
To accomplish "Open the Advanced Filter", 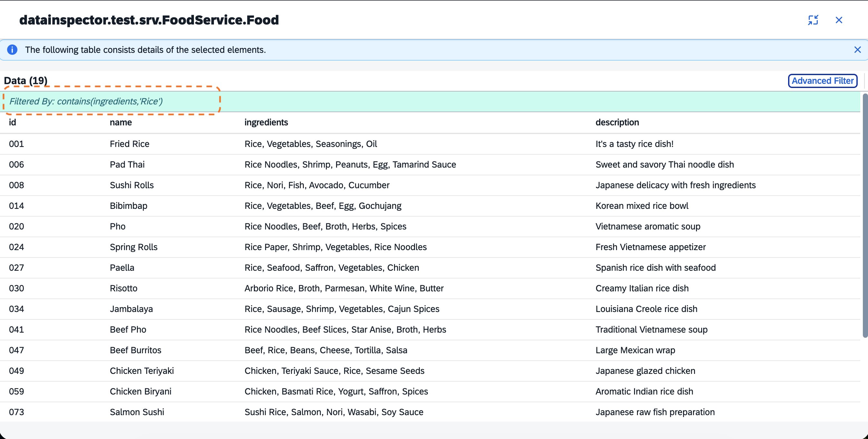I will [x=823, y=81].
